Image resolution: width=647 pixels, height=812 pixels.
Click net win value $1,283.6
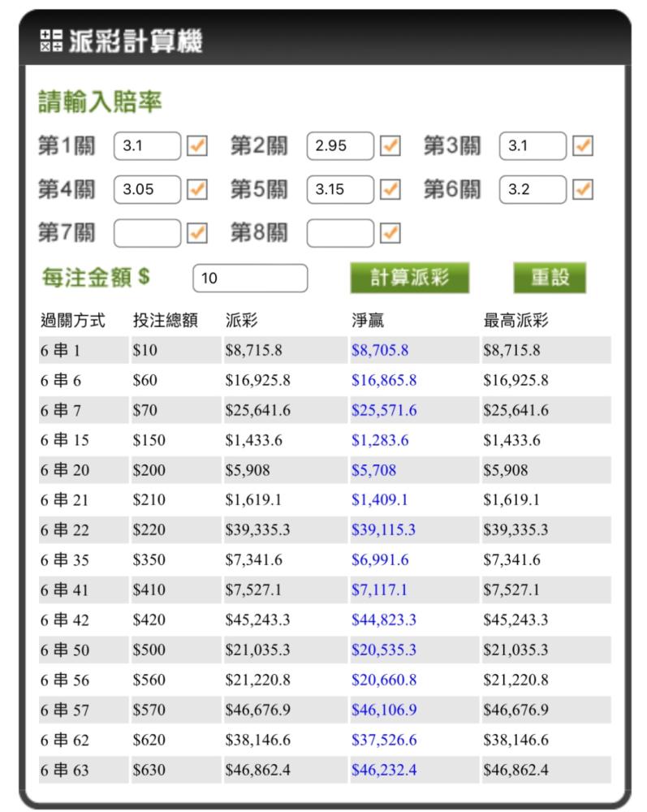[x=380, y=440]
